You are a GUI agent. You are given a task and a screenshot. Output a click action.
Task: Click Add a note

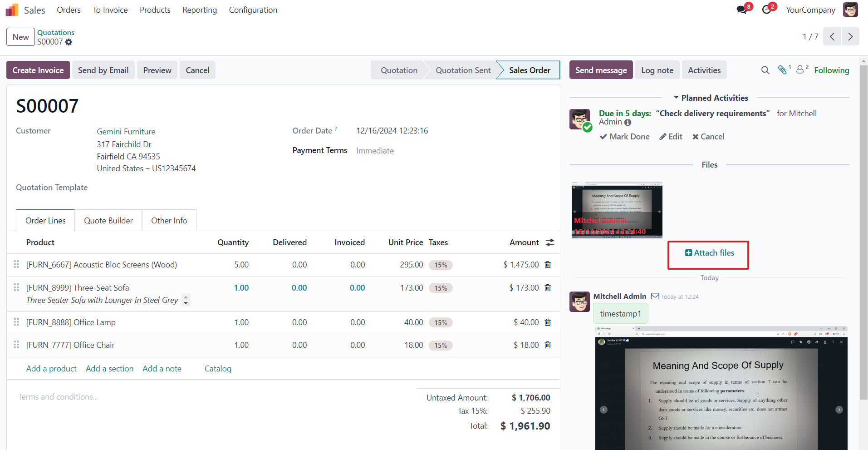click(162, 369)
